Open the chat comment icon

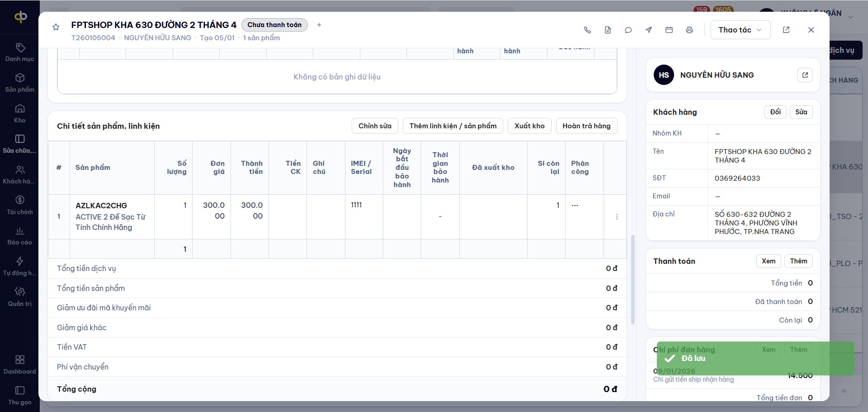click(x=628, y=30)
